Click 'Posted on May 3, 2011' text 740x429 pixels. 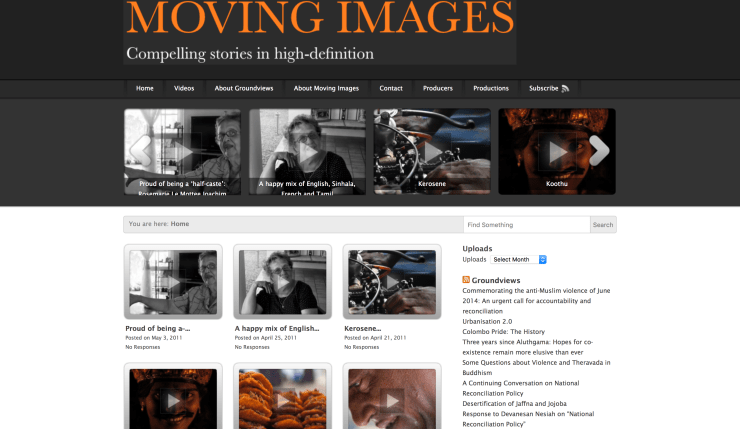point(153,338)
